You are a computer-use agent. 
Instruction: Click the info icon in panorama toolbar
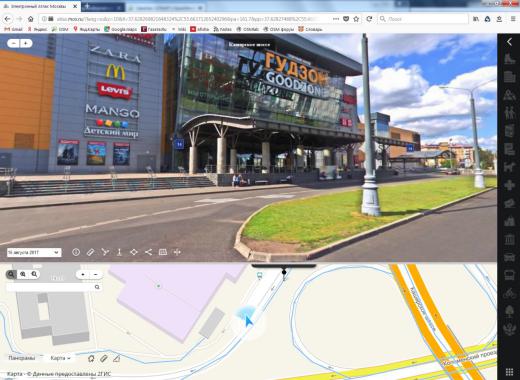pos(76,252)
